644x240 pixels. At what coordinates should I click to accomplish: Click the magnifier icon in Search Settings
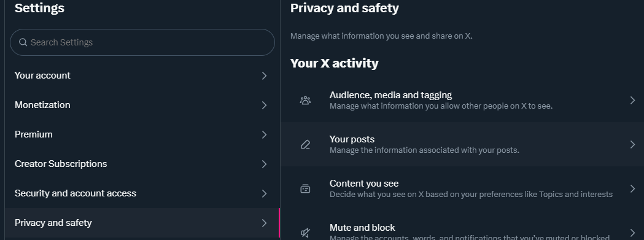tap(23, 42)
